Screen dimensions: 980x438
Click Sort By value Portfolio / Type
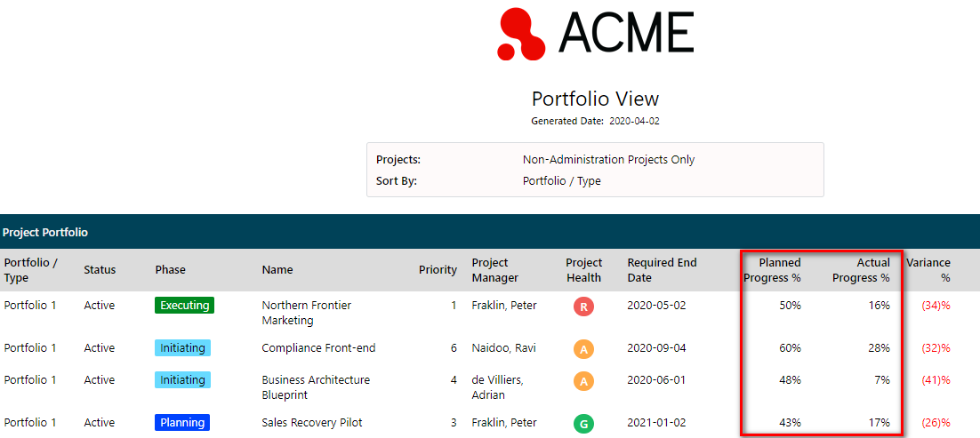click(x=561, y=181)
